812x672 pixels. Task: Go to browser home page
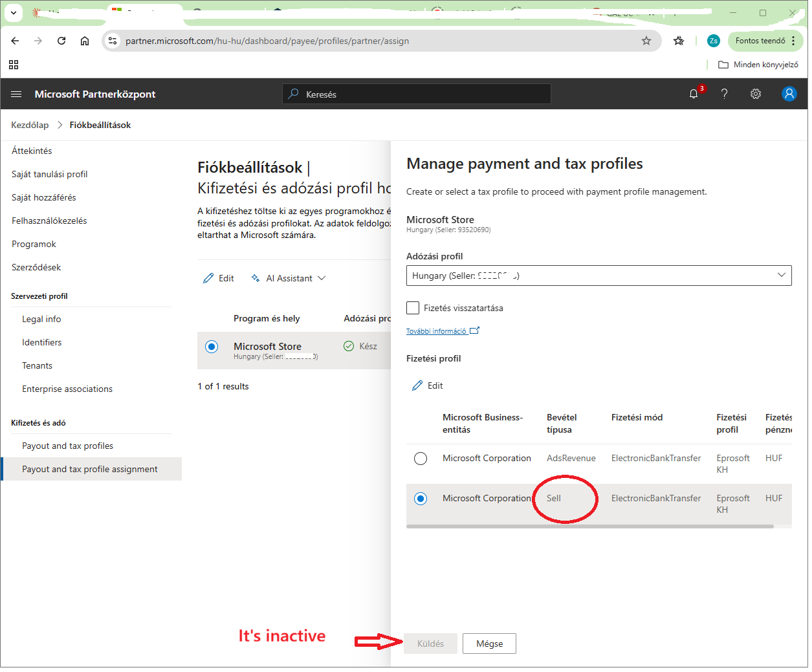tap(85, 41)
